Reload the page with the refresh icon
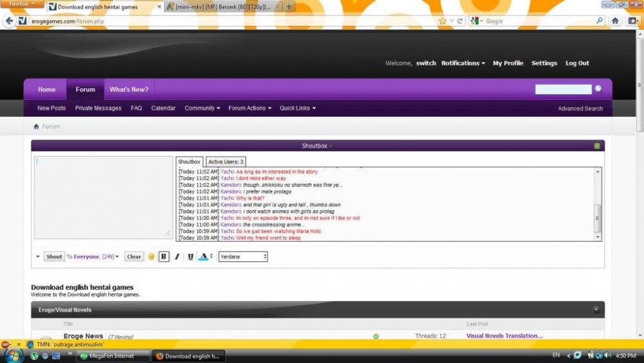This screenshot has width=644, height=363. click(x=460, y=21)
